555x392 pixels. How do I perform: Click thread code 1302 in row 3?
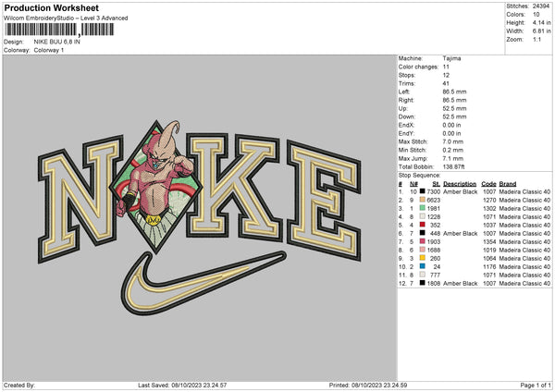point(489,208)
